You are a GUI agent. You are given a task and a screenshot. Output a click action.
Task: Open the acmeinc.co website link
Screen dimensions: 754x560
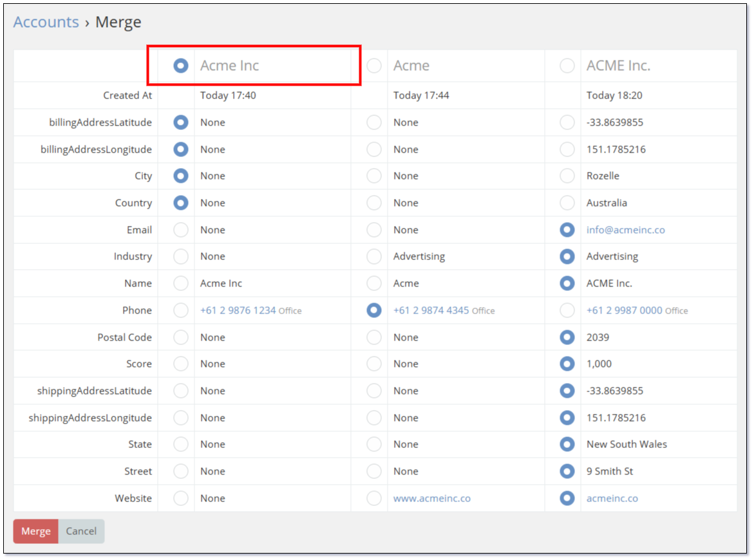(x=612, y=498)
